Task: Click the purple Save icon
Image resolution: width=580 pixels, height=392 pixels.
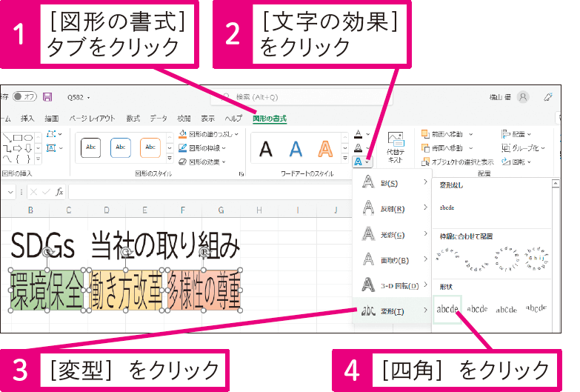Action: pyautogui.click(x=47, y=97)
